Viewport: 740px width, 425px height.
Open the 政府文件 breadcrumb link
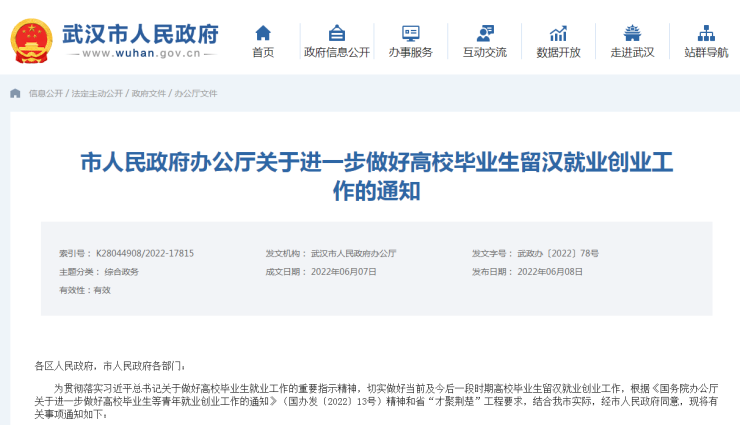(x=148, y=93)
